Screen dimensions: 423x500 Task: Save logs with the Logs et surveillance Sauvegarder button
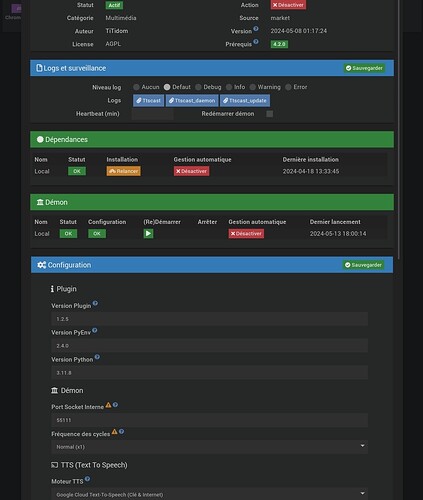point(364,68)
